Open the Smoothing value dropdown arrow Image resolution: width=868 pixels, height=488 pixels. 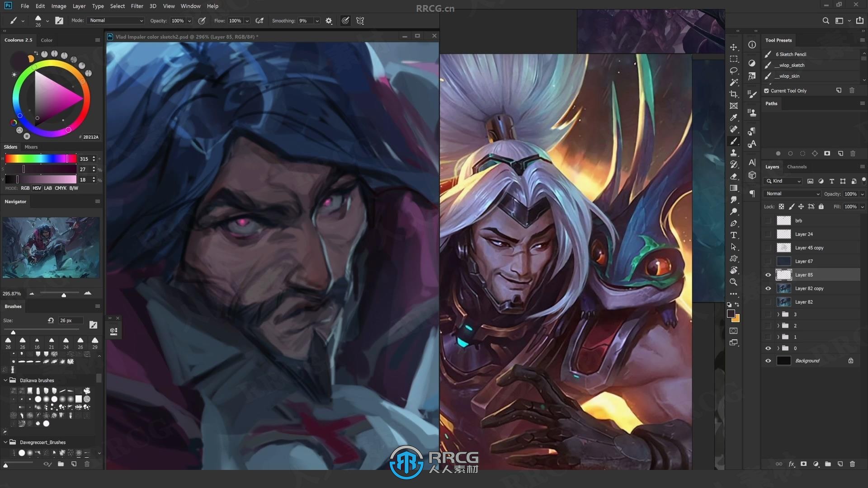pos(317,21)
